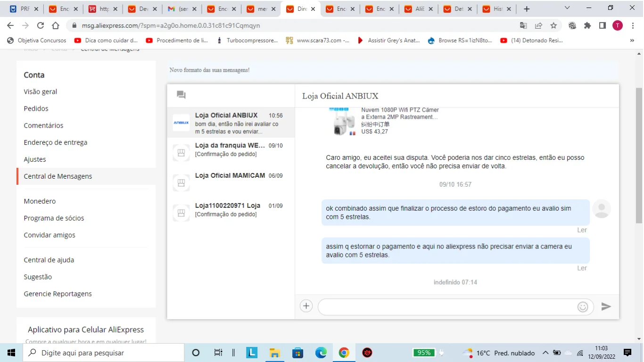
Task: Switch to the Gmail browser tab
Action: click(x=182, y=9)
